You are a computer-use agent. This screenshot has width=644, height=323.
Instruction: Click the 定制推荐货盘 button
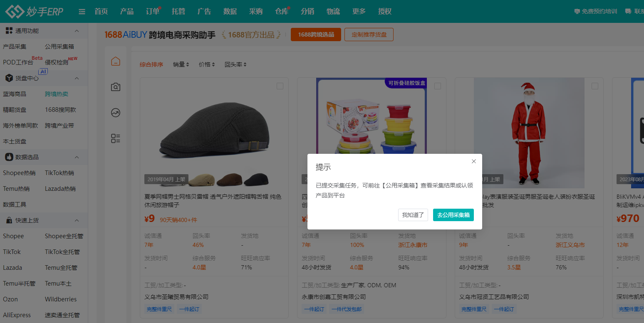pyautogui.click(x=369, y=35)
